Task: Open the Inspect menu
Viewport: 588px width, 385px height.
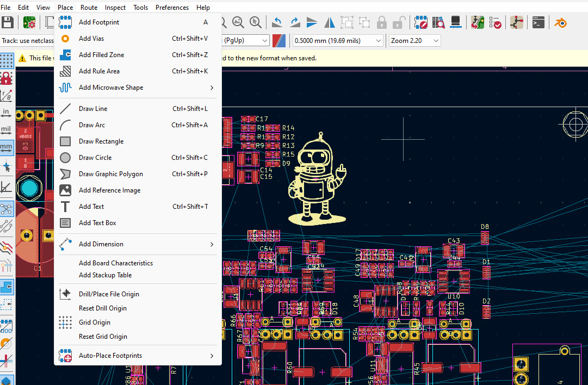Action: pos(115,8)
